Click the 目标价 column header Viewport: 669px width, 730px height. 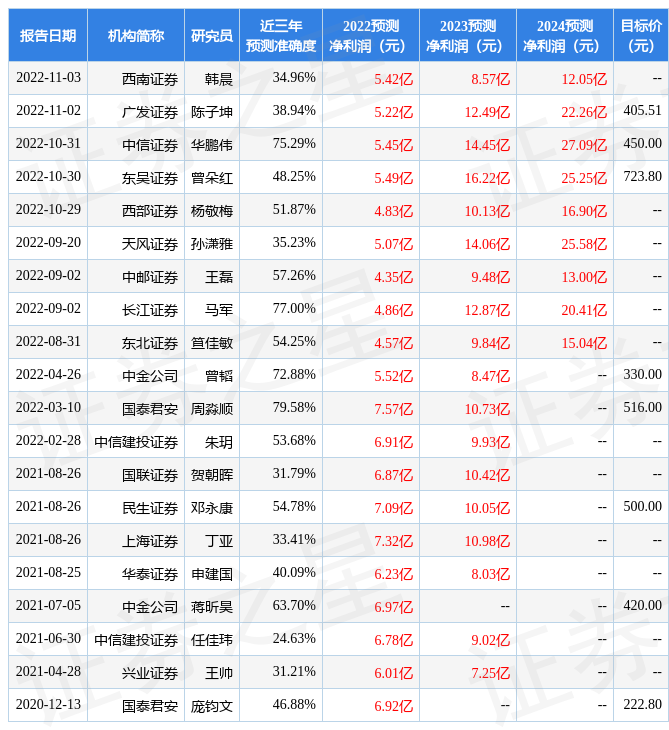coord(641,35)
